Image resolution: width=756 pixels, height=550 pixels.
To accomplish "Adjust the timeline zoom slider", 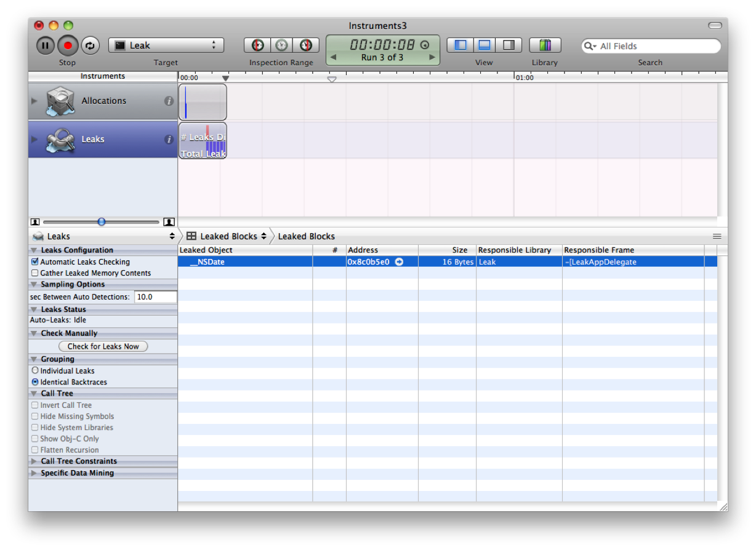I will click(x=102, y=222).
